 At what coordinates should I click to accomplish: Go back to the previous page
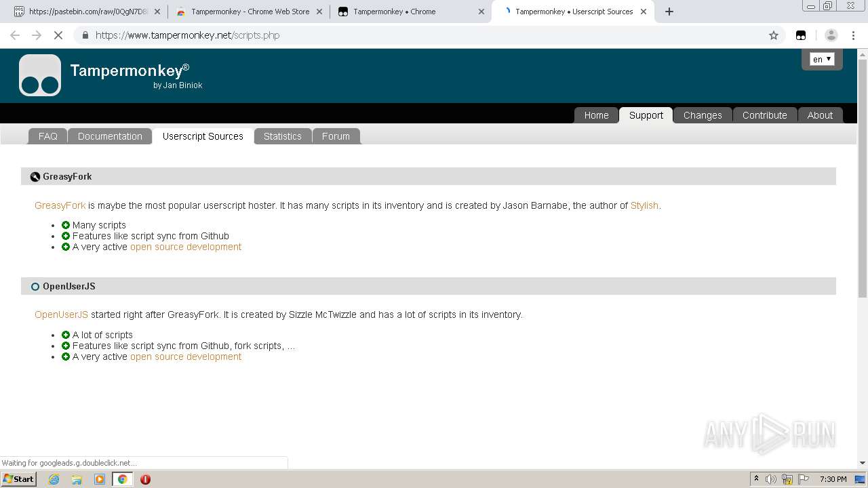coord(15,35)
